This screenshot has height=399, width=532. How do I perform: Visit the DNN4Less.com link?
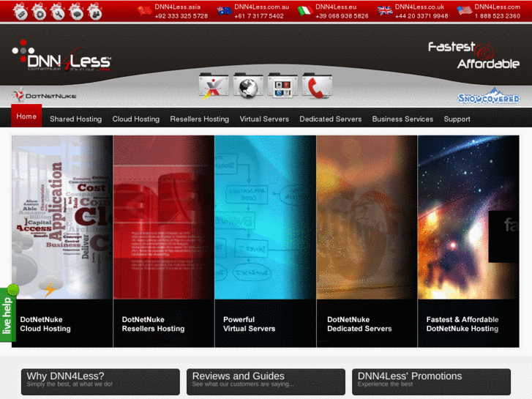497,7
